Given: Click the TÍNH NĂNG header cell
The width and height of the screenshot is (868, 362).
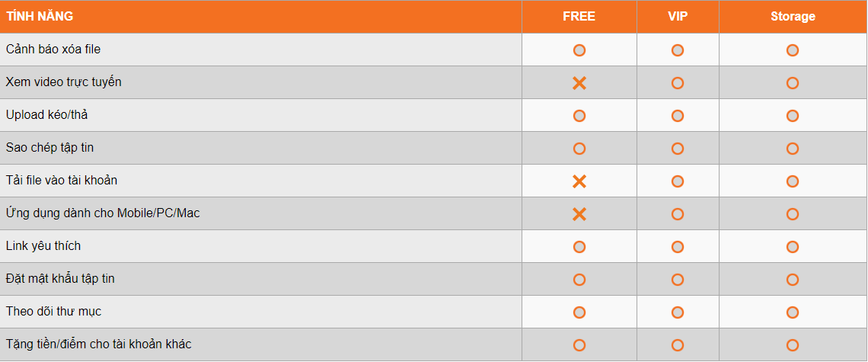Looking at the screenshot, I should (40, 16).
